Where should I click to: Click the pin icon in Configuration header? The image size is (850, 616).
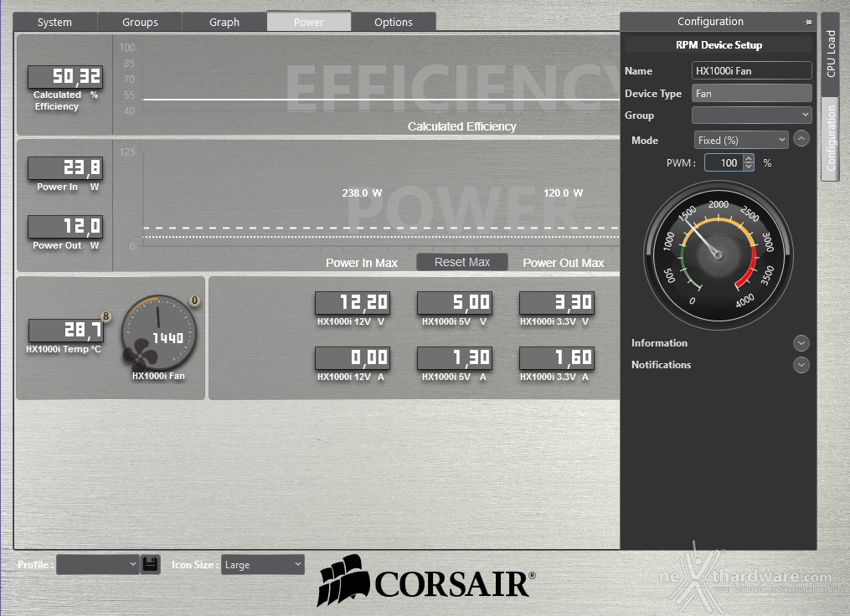pyautogui.click(x=808, y=23)
